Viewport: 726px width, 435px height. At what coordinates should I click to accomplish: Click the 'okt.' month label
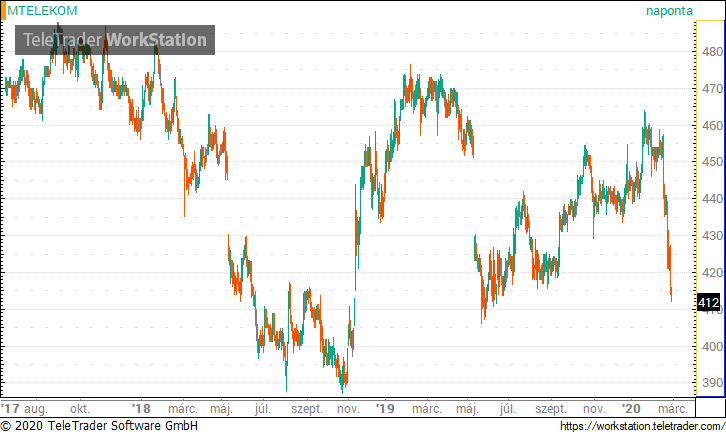click(80, 409)
